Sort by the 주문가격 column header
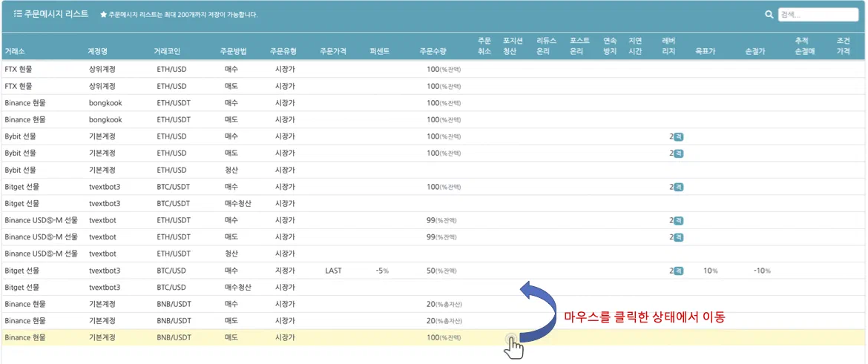 [333, 51]
